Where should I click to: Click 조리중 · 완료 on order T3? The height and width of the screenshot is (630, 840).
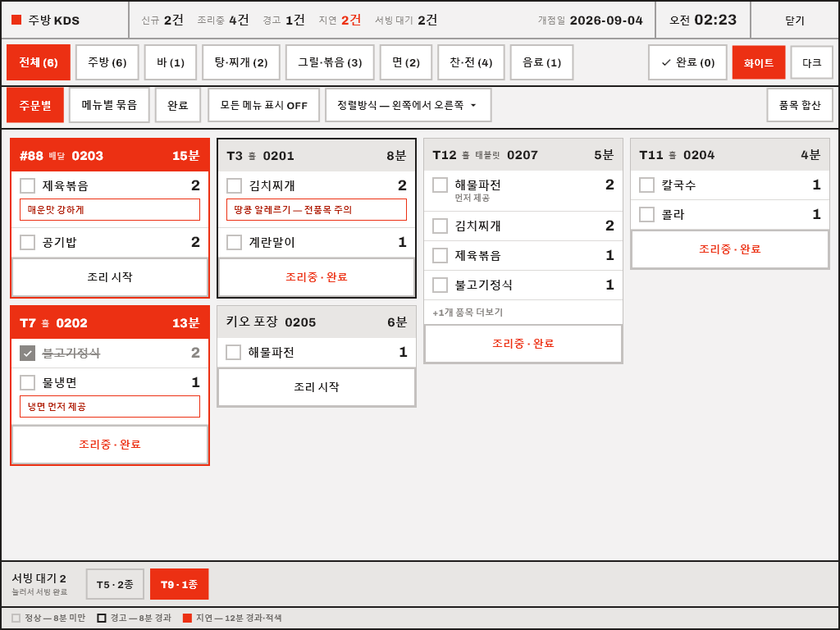click(x=317, y=277)
